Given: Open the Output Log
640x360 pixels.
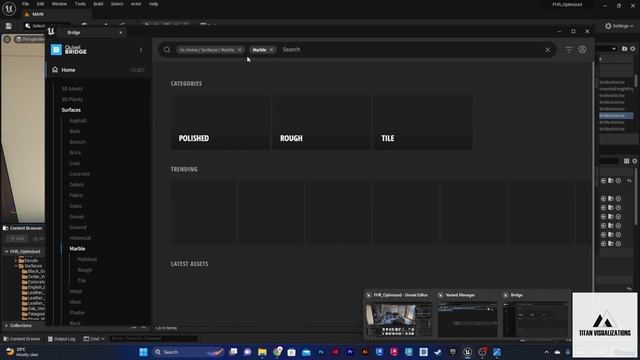Looking at the screenshot, I should [62, 339].
